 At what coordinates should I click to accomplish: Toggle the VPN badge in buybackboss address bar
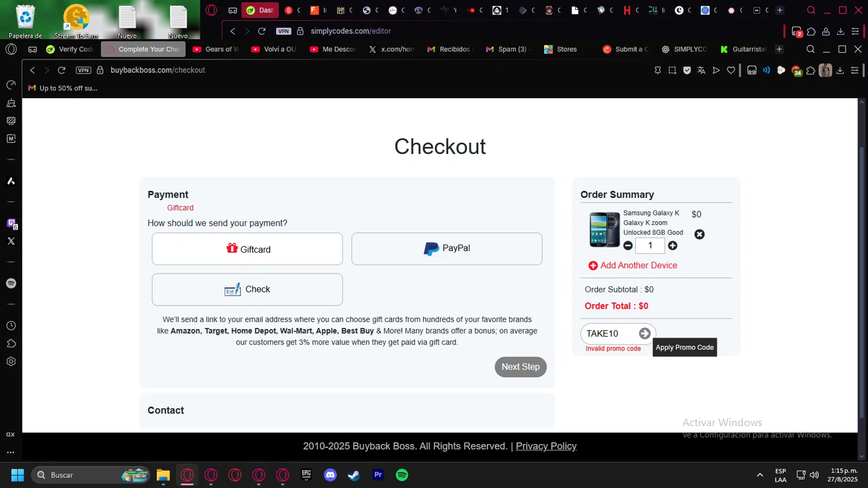point(83,70)
